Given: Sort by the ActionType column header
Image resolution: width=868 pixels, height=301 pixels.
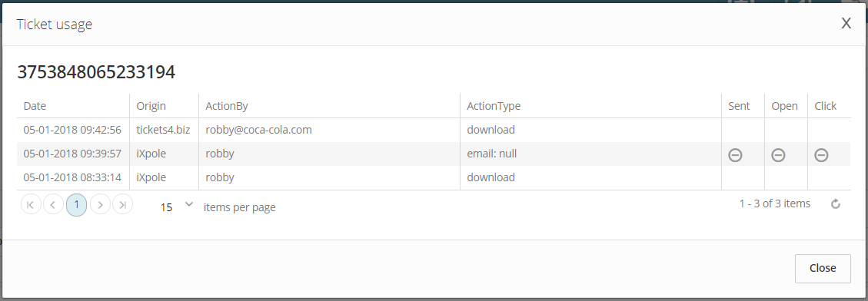Looking at the screenshot, I should [x=494, y=106].
